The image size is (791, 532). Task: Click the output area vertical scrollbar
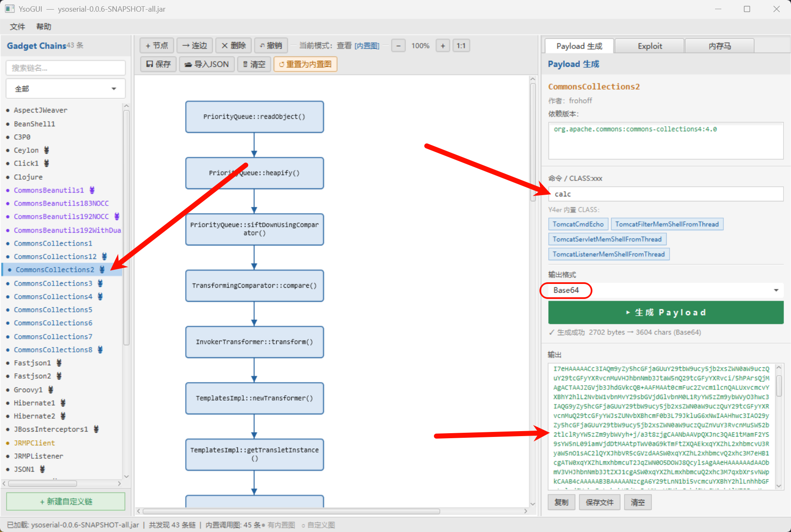click(x=779, y=386)
